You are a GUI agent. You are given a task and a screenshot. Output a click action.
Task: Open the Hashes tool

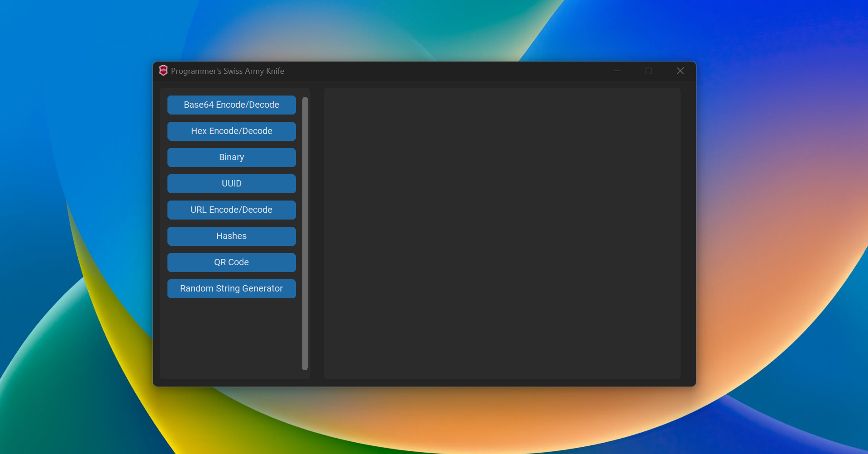coord(231,236)
